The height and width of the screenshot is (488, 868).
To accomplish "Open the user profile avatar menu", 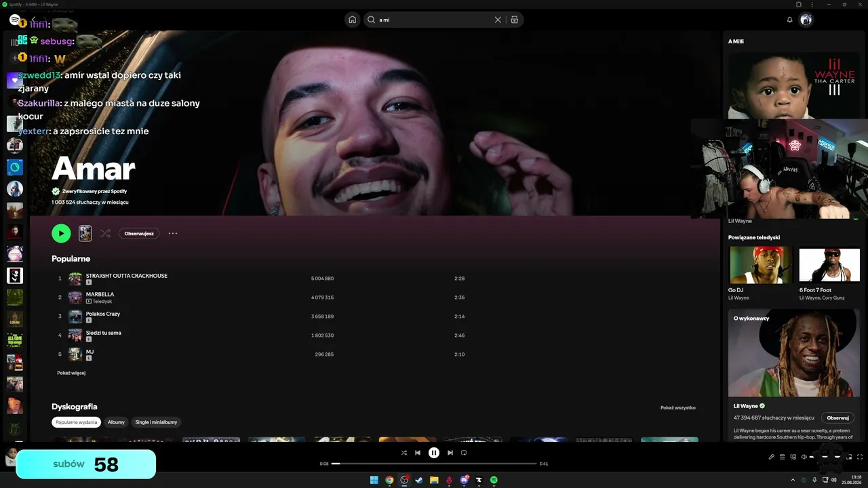I will pyautogui.click(x=806, y=20).
